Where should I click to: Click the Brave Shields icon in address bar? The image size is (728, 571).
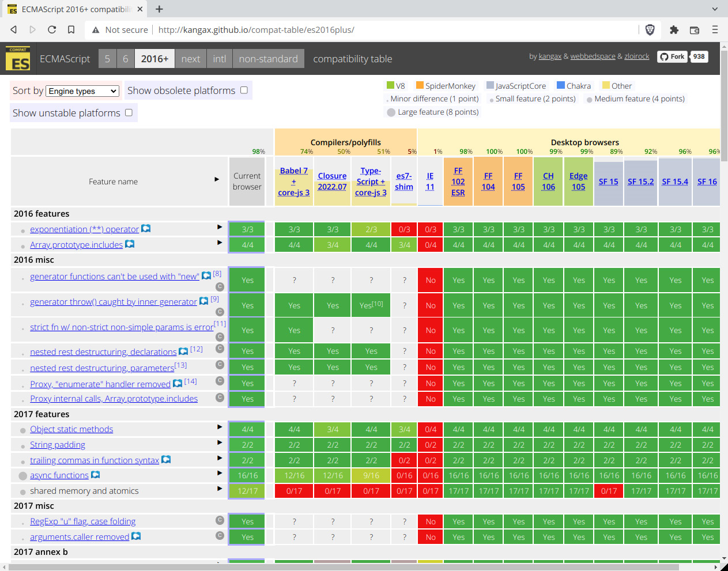650,30
